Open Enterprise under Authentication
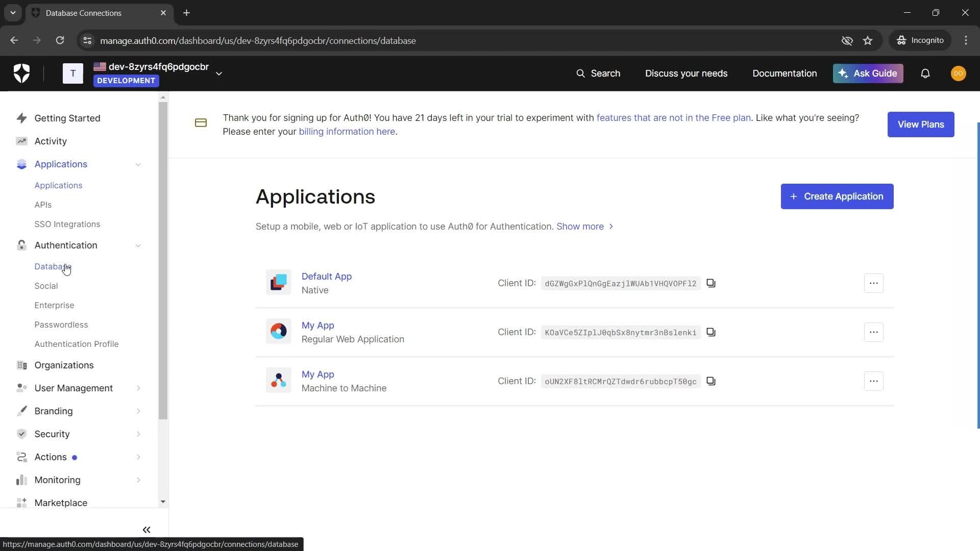Viewport: 980px width, 551px height. pos(54,305)
